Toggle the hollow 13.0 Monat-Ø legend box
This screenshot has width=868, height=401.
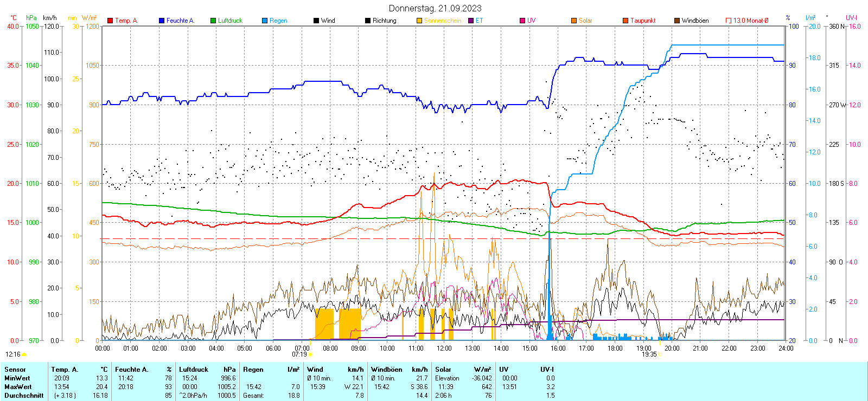click(x=729, y=21)
